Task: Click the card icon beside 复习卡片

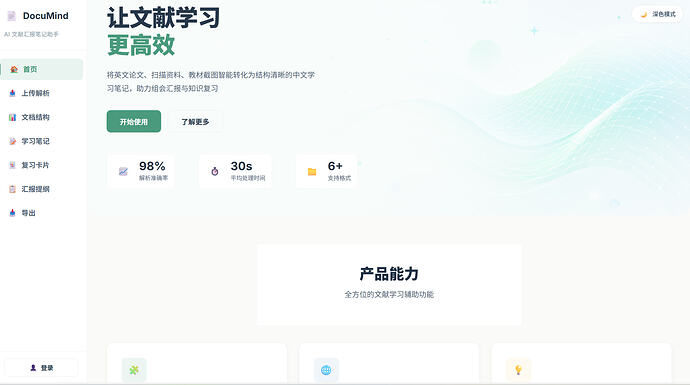Action: [x=12, y=165]
